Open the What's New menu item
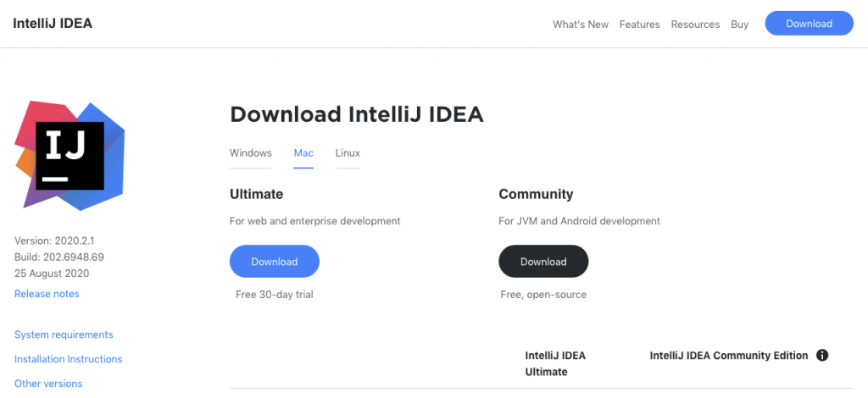Screen dimensions: 868x398 click(580, 25)
